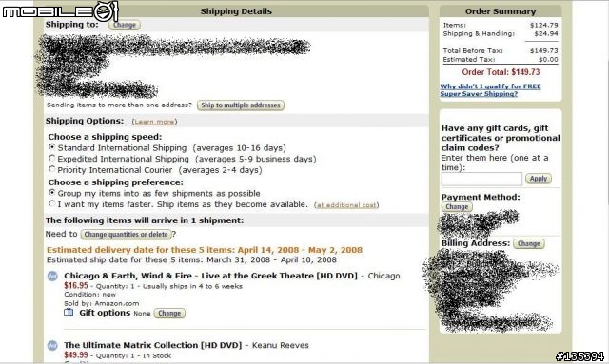Open Why didn't I qualify for FREE Super Saver Shipping

click(490, 90)
